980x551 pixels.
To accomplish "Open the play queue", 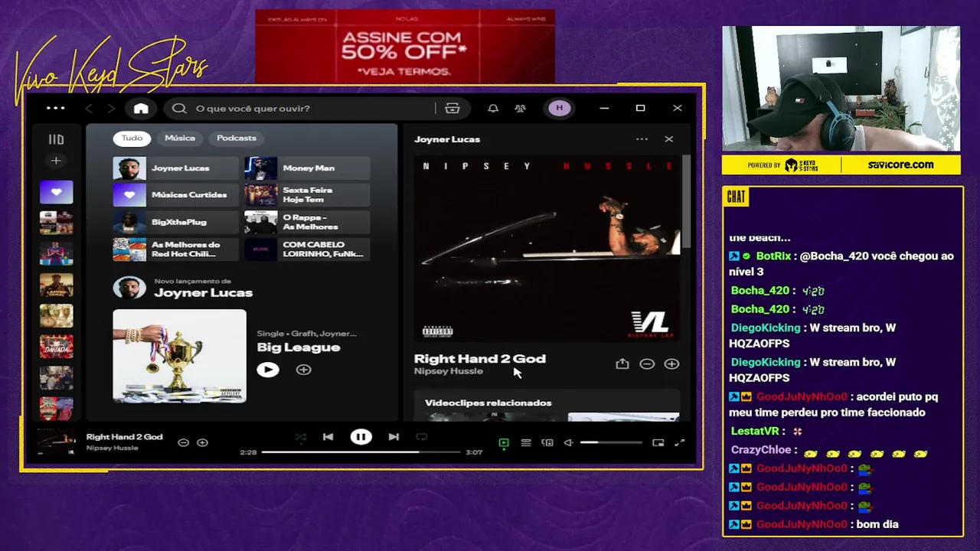I will click(526, 443).
